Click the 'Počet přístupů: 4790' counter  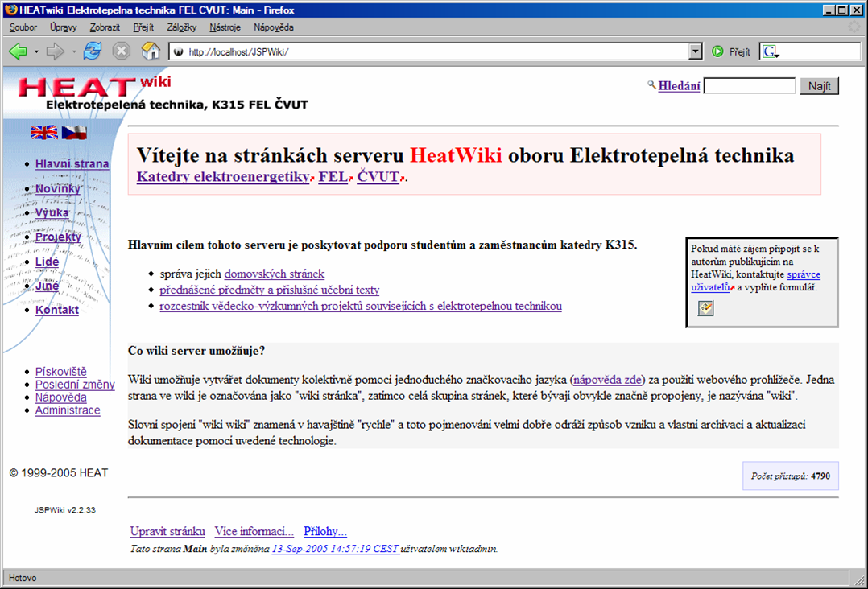pos(791,476)
